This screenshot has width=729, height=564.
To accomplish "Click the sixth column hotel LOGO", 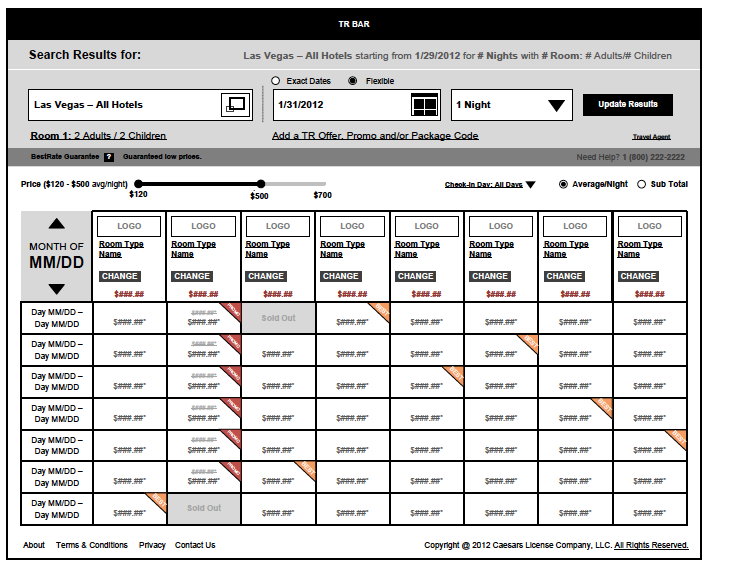I will (x=501, y=226).
